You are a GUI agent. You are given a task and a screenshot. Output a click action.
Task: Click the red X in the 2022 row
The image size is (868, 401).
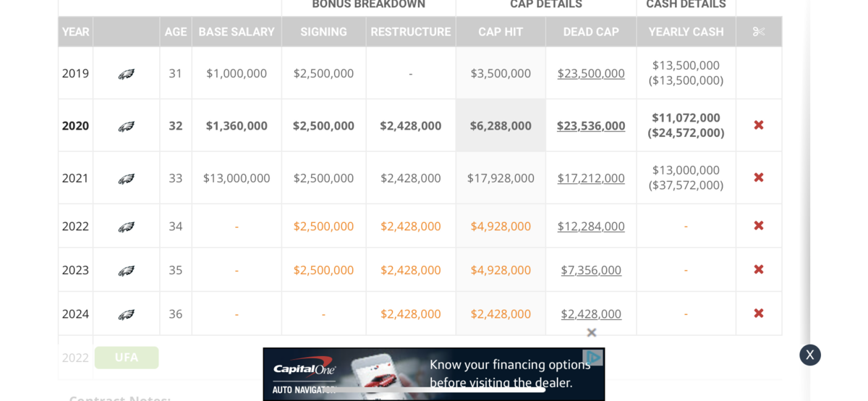(759, 226)
